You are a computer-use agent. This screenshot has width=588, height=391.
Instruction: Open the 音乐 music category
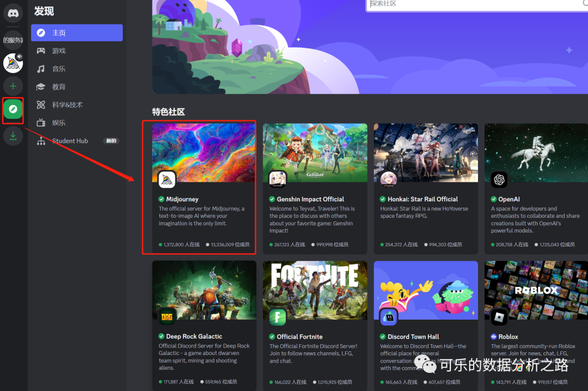pyautogui.click(x=77, y=69)
